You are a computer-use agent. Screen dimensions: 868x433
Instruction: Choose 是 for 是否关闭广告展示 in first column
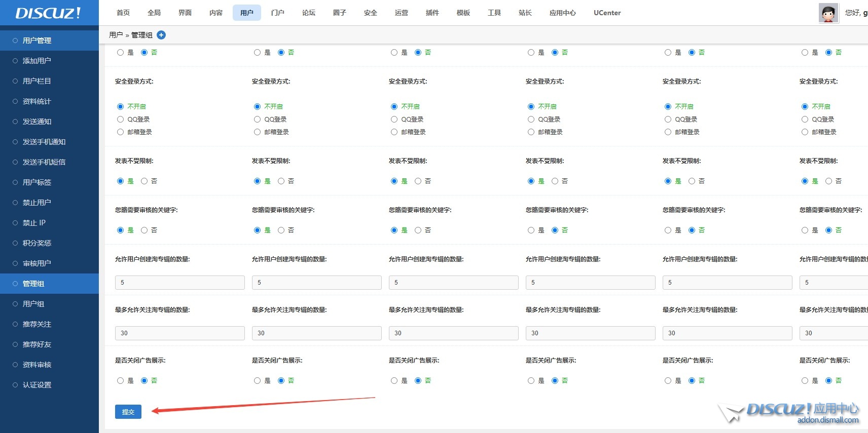pos(121,381)
